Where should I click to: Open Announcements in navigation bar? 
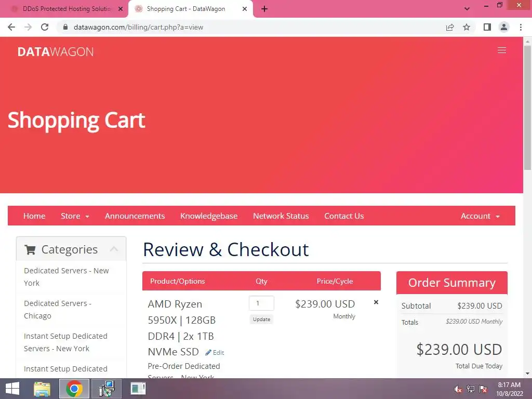(135, 216)
